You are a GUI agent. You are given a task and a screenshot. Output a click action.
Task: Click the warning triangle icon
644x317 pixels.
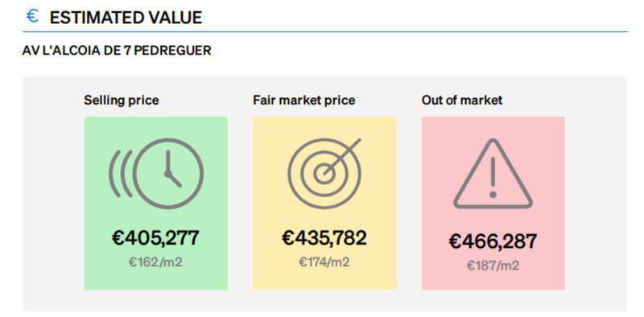coord(493,173)
